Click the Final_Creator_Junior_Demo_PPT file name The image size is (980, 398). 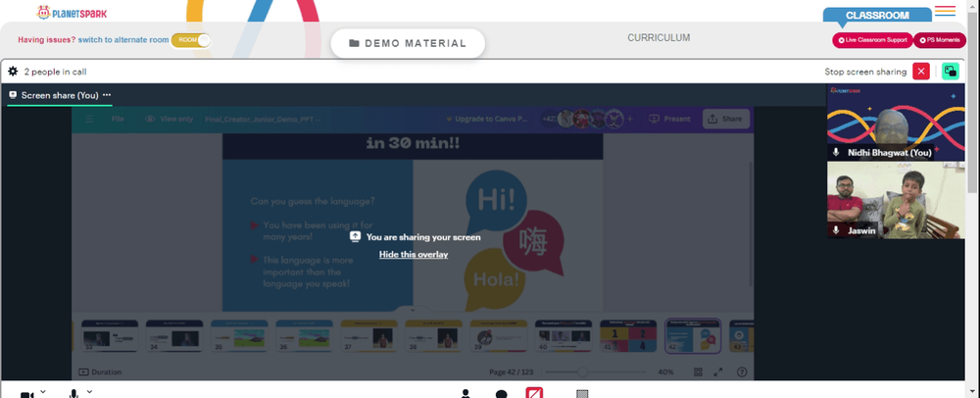click(263, 119)
